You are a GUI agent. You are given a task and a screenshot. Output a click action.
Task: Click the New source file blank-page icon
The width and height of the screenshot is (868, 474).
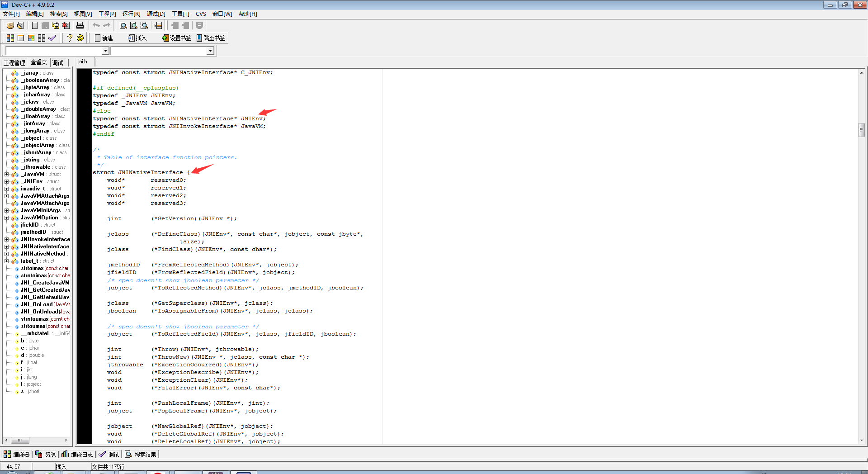(x=35, y=25)
